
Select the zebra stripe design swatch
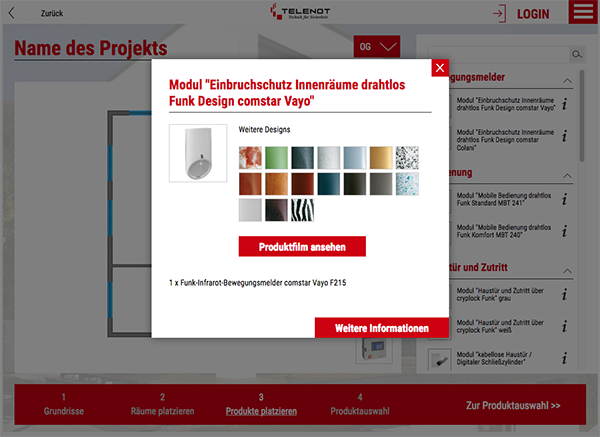(x=302, y=210)
